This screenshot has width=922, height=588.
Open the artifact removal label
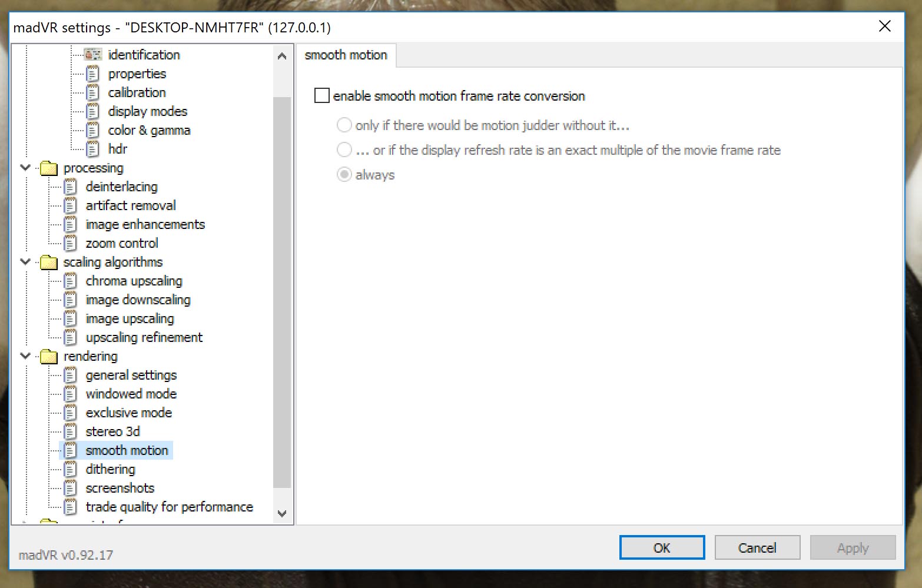click(x=131, y=205)
